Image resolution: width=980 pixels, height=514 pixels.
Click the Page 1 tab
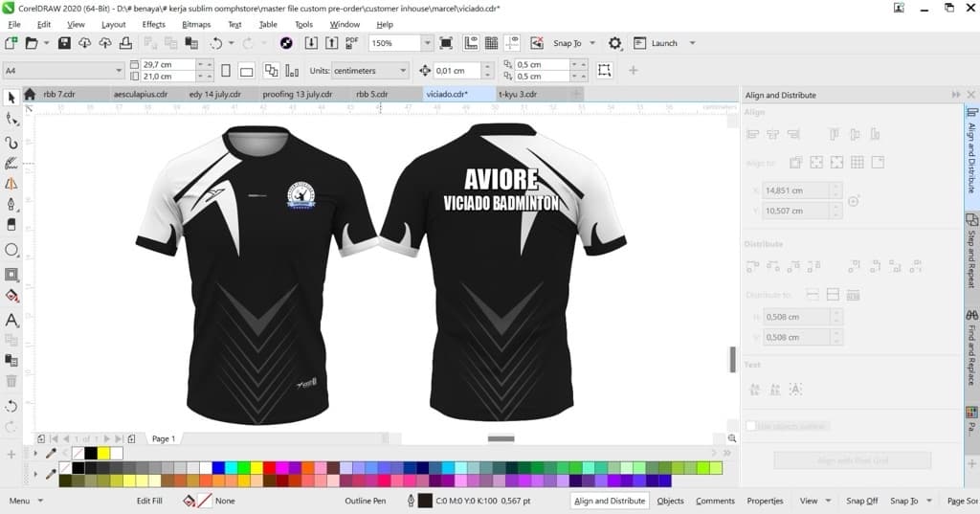[x=164, y=438]
